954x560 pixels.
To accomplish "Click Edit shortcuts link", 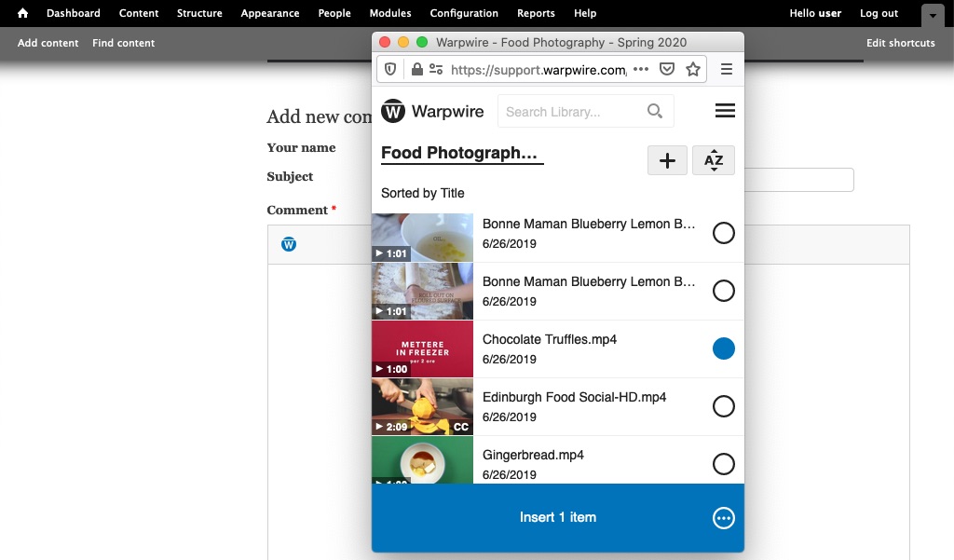I will click(x=901, y=43).
